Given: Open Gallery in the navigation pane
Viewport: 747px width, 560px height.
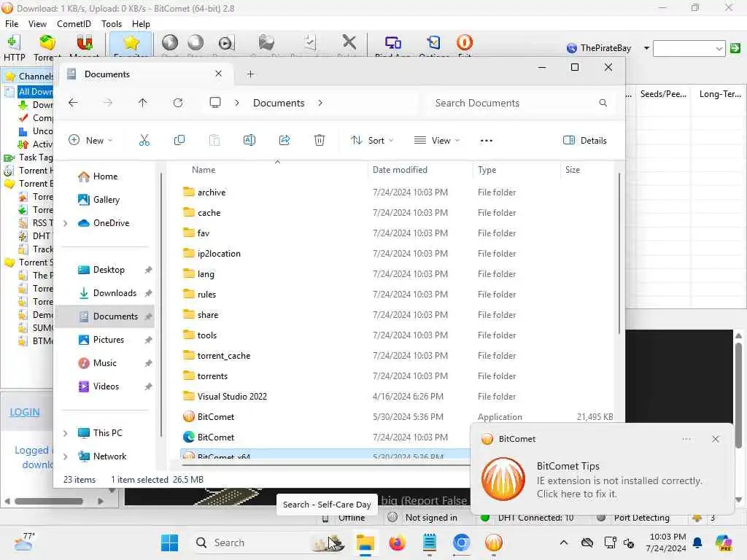Looking at the screenshot, I should [106, 200].
